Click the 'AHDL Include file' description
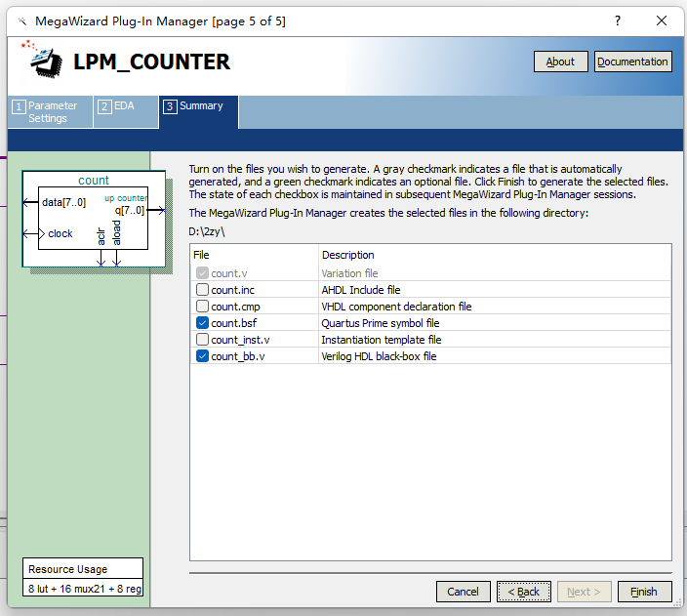The width and height of the screenshot is (687, 616). click(x=361, y=290)
